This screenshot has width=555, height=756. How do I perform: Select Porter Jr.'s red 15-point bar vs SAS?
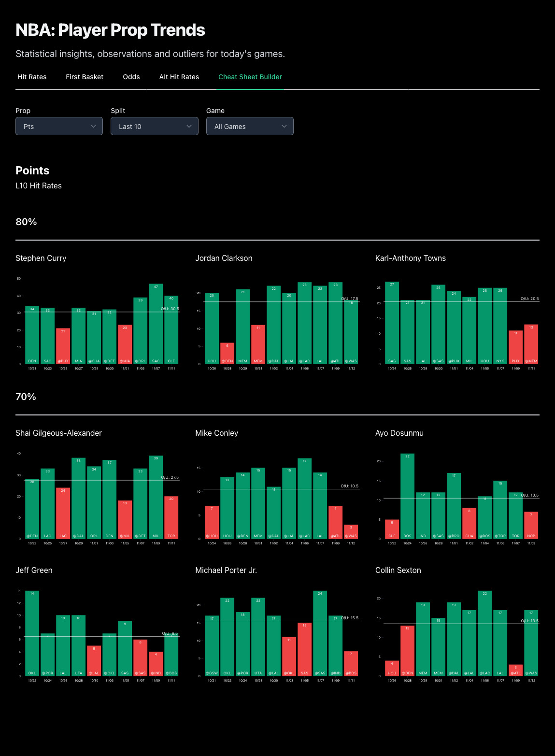(x=305, y=650)
